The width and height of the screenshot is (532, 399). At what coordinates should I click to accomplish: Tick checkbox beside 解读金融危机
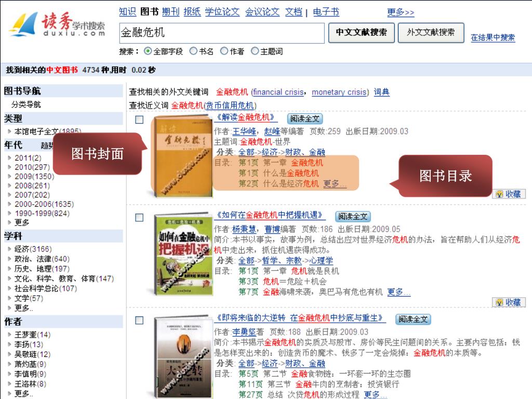pyautogui.click(x=139, y=119)
